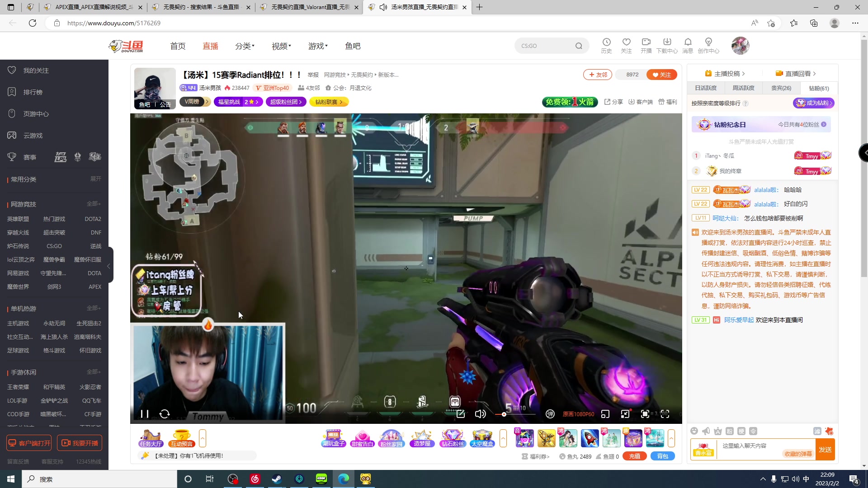Image resolution: width=868 pixels, height=488 pixels.
Task: Click the volume slider handle
Action: (x=504, y=414)
